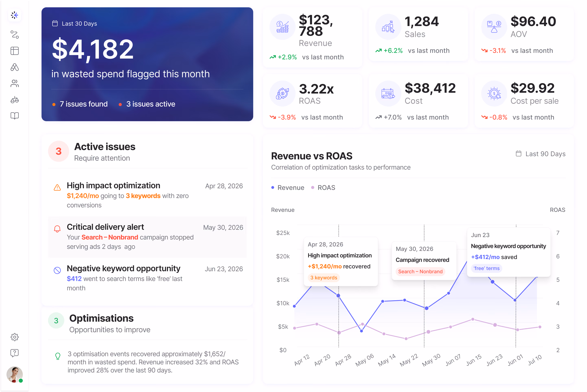Open the balance scale sidebar icon
Viewport: 587px width, 392px height.
point(14,100)
